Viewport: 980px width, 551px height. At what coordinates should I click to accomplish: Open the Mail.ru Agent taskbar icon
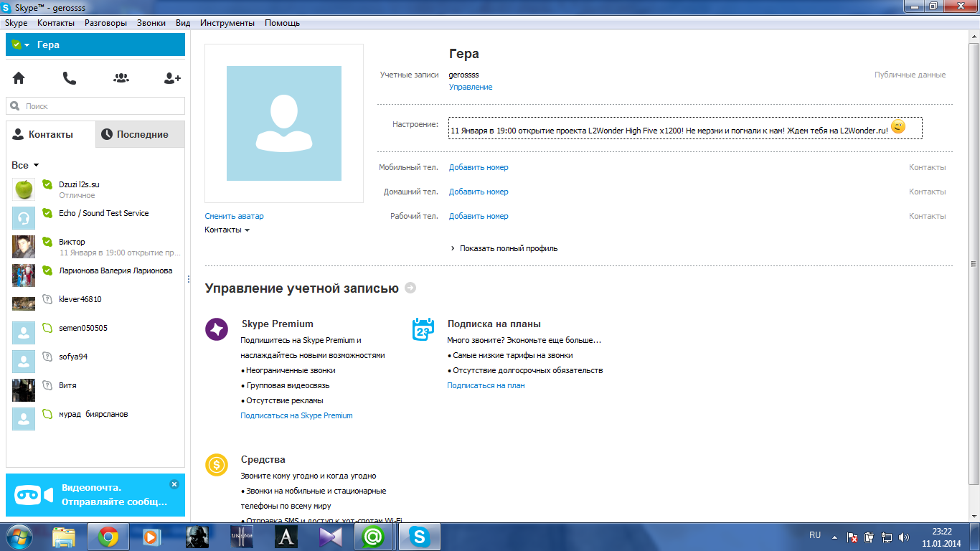tap(373, 537)
